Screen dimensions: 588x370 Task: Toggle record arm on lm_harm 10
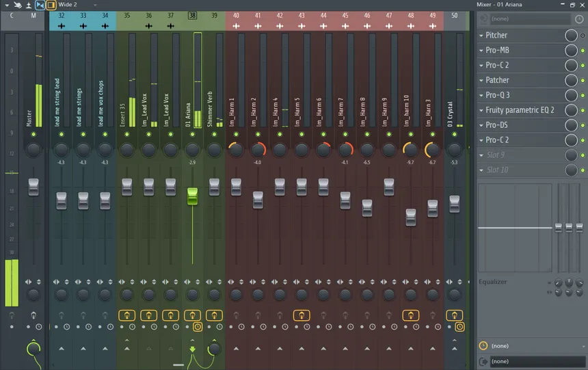(x=411, y=315)
